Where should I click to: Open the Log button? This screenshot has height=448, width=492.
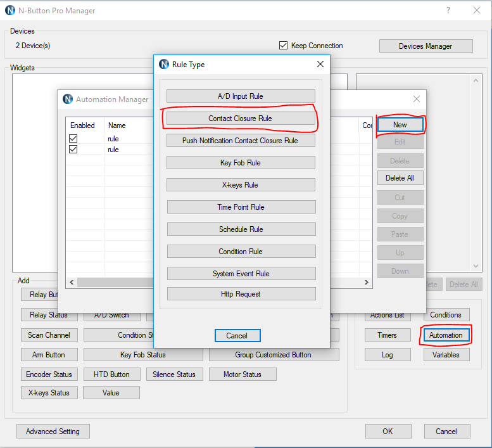click(x=388, y=355)
